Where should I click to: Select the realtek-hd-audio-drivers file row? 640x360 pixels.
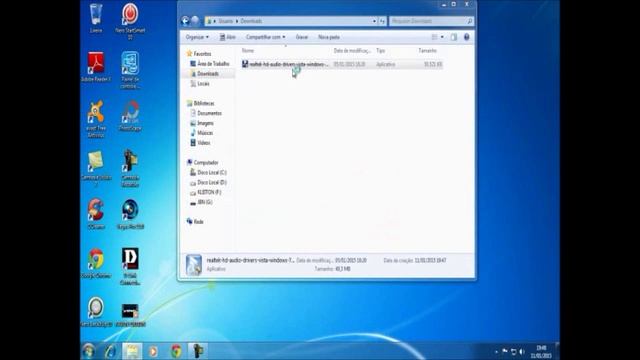pyautogui.click(x=342, y=64)
